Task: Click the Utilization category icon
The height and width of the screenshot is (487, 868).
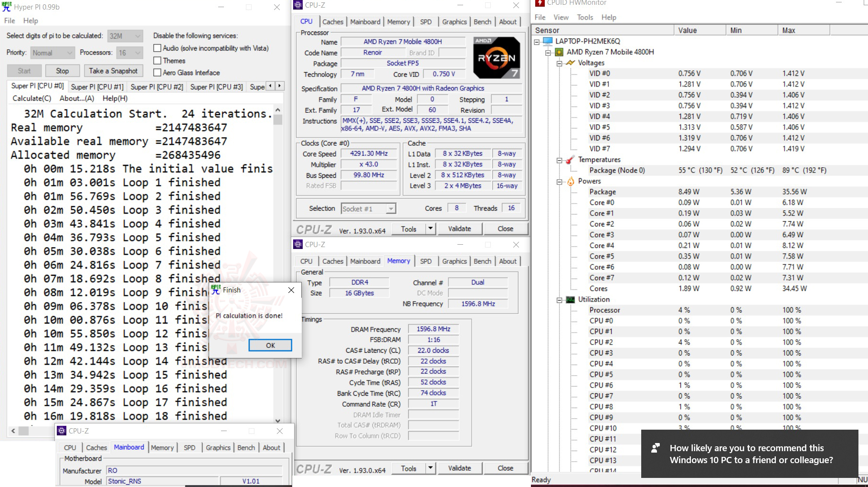Action: [x=571, y=300]
